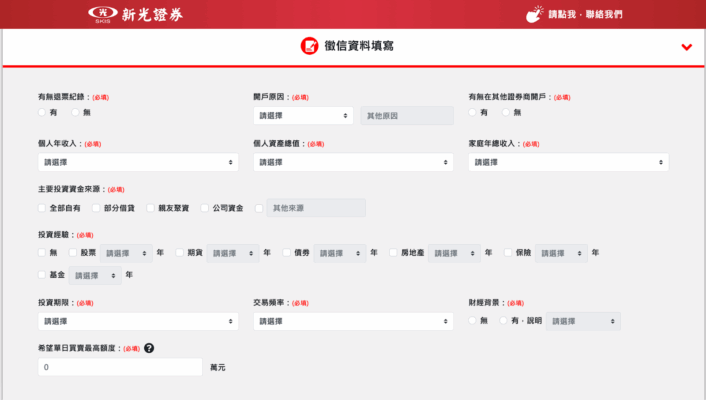Check the 保險 experience checkbox
This screenshot has width=706, height=400.
(x=508, y=252)
